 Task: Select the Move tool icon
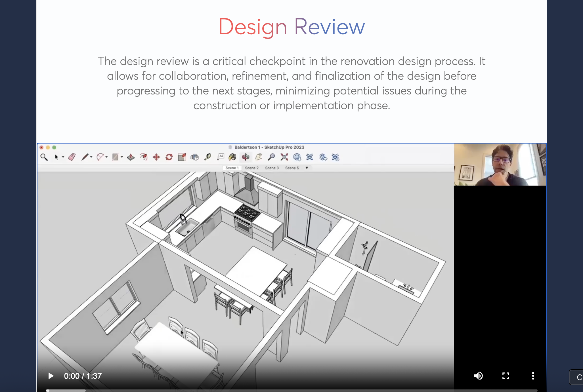click(156, 157)
